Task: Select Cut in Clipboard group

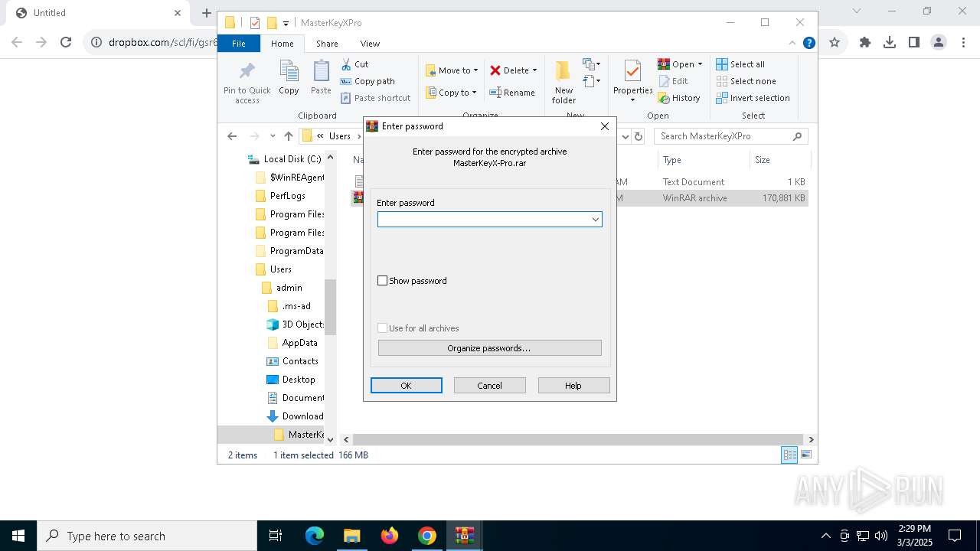Action: tap(354, 64)
